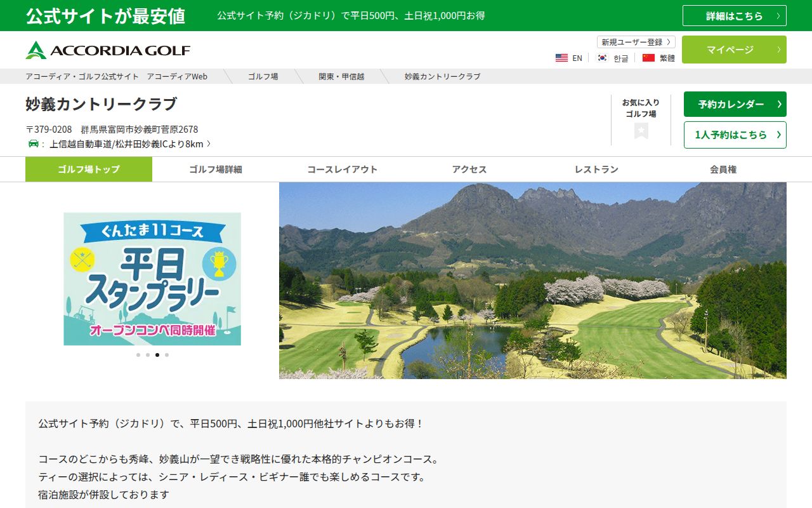812x508 pixels.
Task: Click the car access icon
Action: tap(34, 144)
